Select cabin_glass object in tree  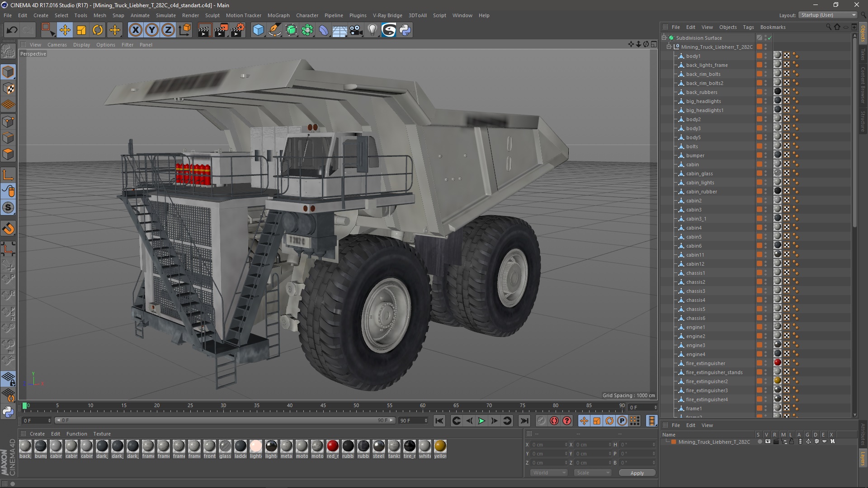pyautogui.click(x=699, y=174)
